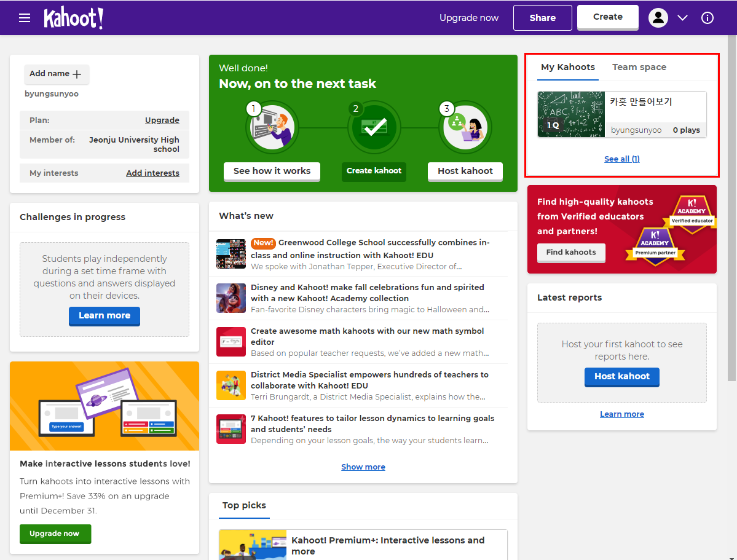Image resolution: width=737 pixels, height=560 pixels.
Task: Click the green Upgrade now button
Action: pos(55,534)
